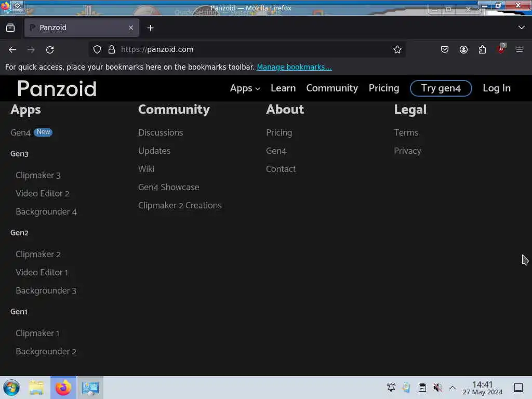
Task: Open the Contact link
Action: 281,169
